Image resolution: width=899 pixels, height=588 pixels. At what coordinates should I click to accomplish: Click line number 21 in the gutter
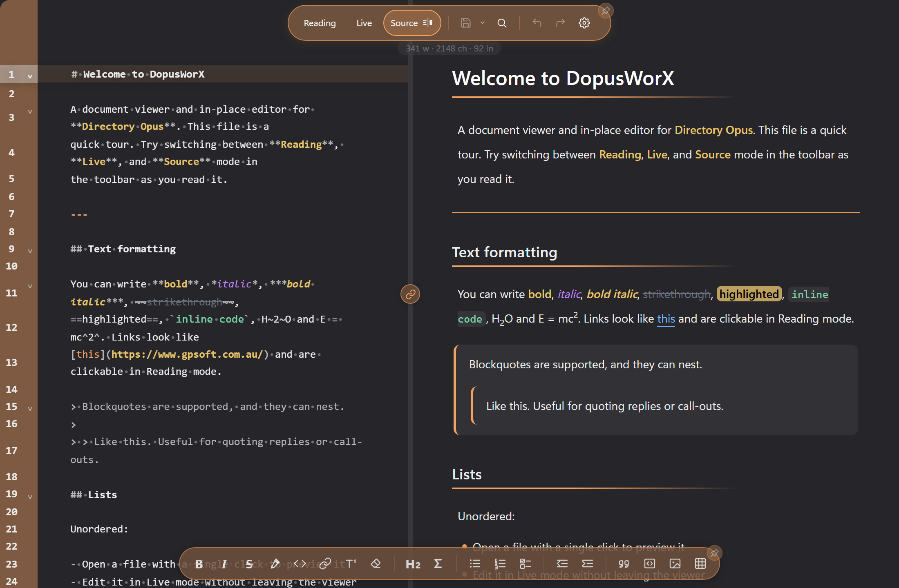(11, 529)
